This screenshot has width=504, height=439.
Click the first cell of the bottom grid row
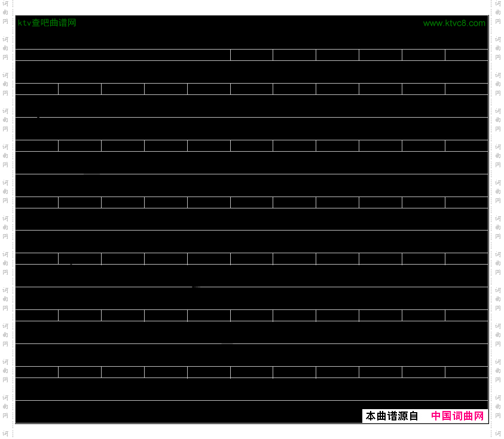coord(36,372)
